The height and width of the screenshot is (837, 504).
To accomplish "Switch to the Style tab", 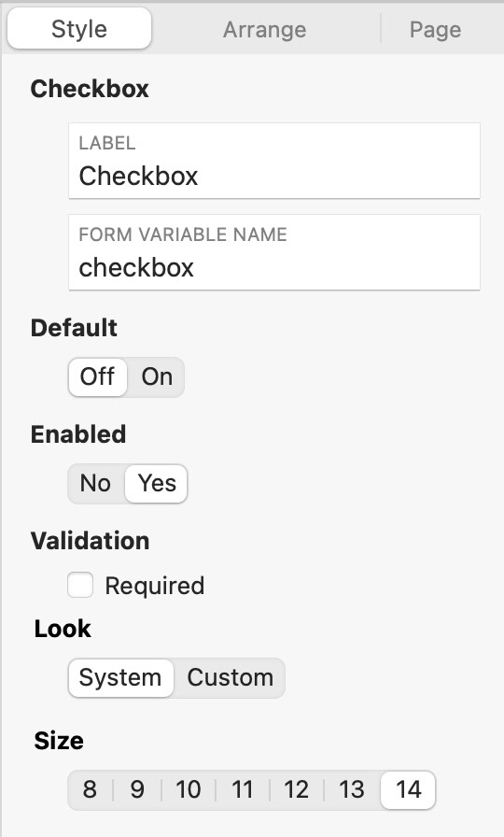I will click(79, 29).
